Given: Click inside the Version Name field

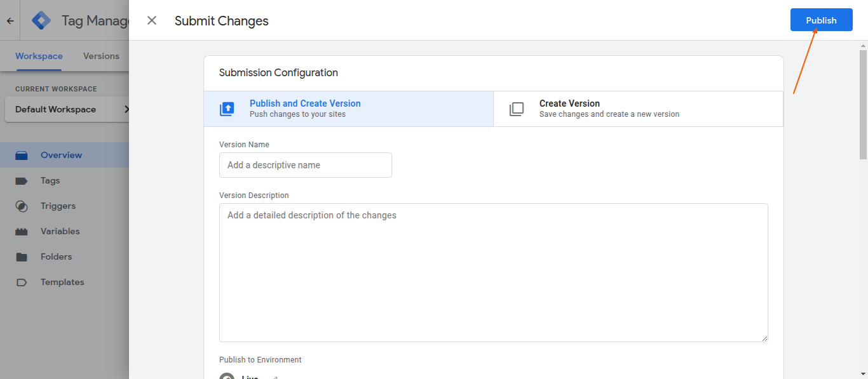Looking at the screenshot, I should tap(305, 165).
